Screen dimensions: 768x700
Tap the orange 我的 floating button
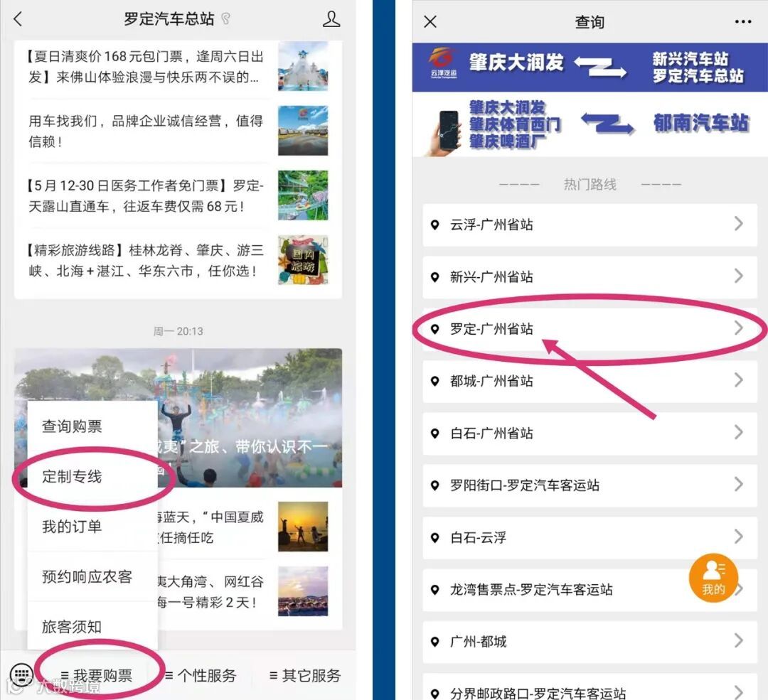click(x=713, y=578)
